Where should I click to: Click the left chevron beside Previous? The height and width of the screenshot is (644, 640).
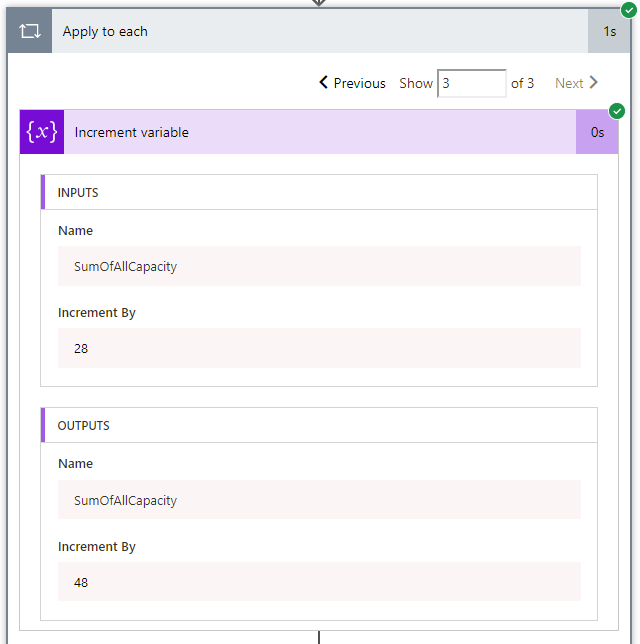tap(323, 83)
